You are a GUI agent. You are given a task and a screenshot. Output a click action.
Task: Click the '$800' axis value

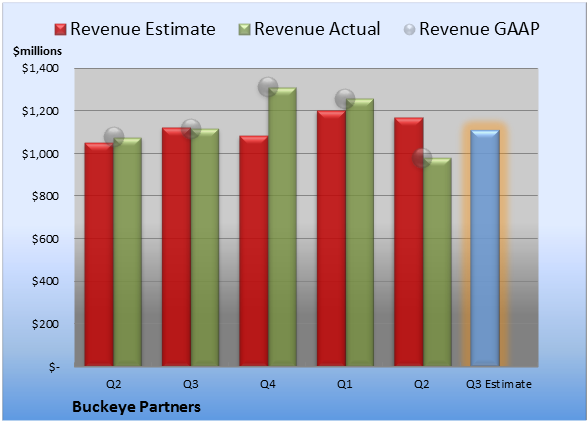[x=45, y=196]
